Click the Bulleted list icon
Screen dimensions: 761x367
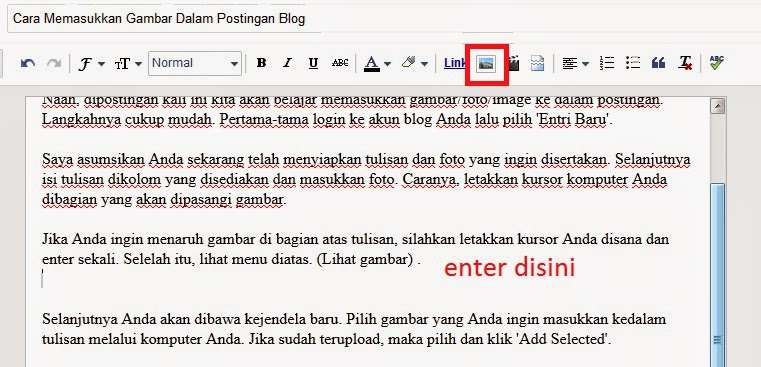click(x=632, y=63)
